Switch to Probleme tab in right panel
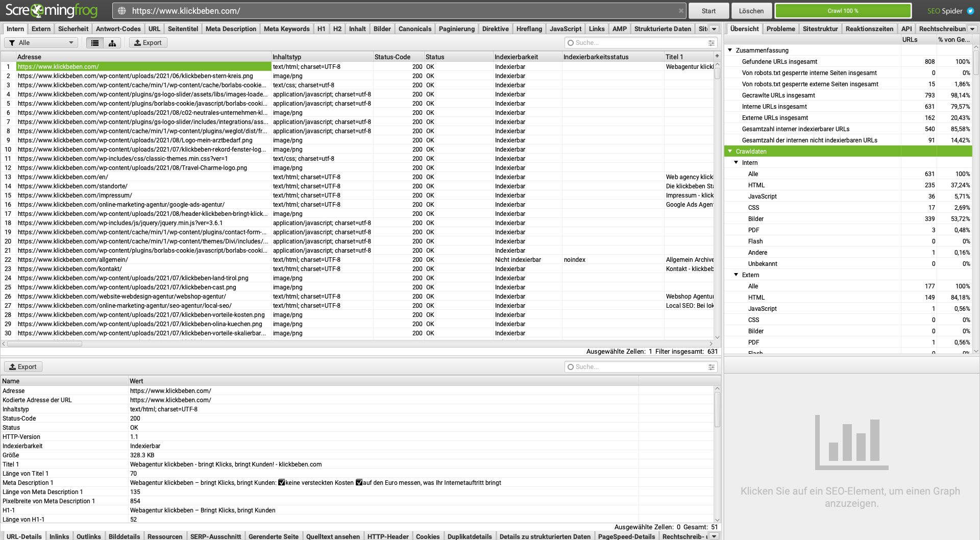The width and height of the screenshot is (980, 540). point(780,29)
